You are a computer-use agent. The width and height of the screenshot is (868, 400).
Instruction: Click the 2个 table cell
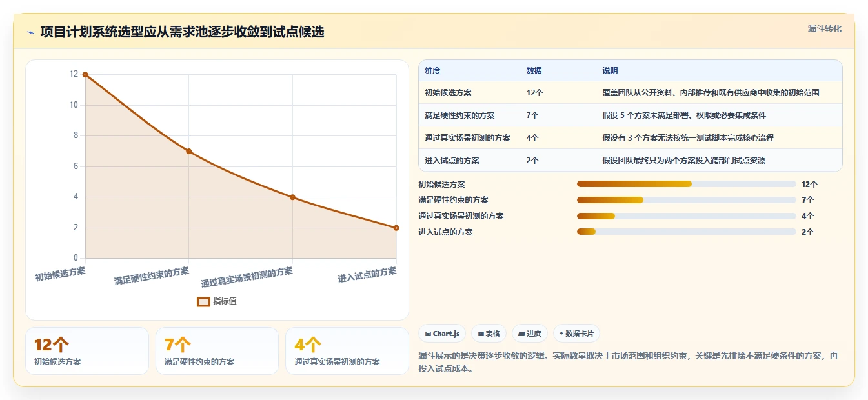(x=532, y=161)
